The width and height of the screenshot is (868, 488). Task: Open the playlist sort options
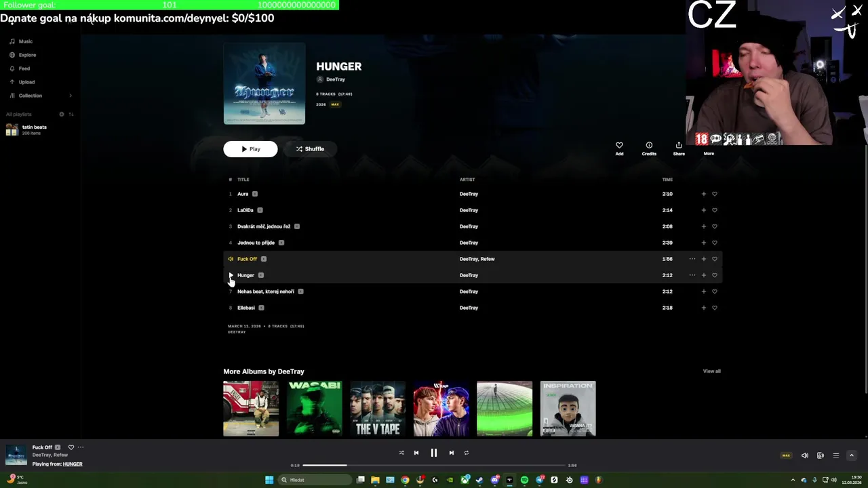[71, 114]
